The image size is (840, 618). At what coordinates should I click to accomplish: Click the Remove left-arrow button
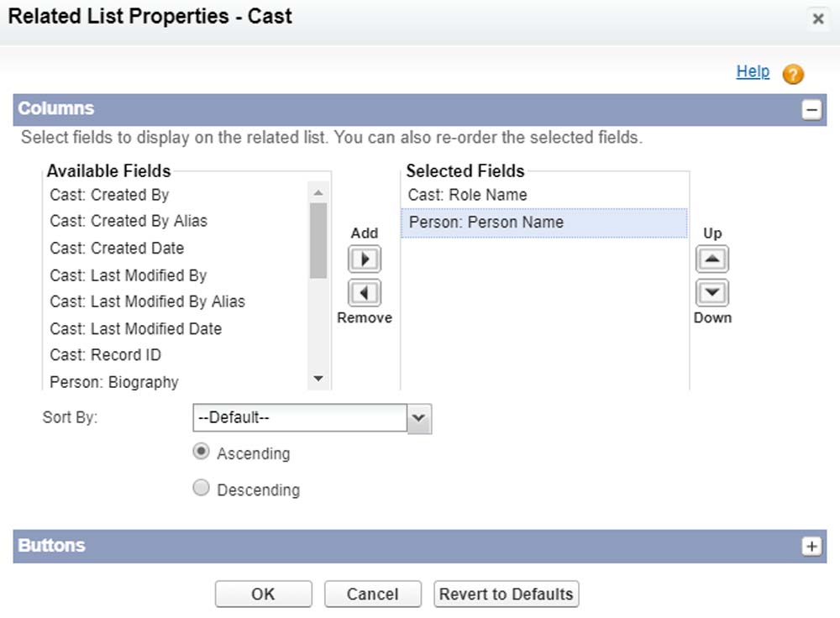pyautogui.click(x=364, y=293)
